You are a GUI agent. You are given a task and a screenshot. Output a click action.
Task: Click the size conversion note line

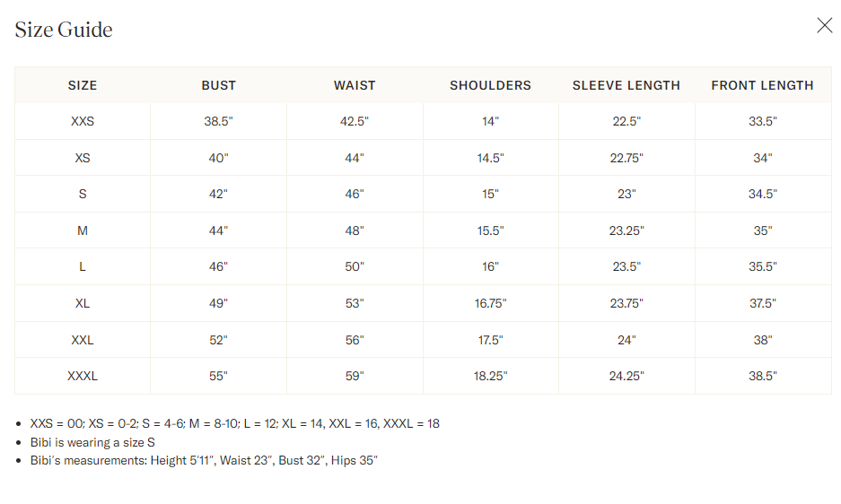click(x=235, y=423)
